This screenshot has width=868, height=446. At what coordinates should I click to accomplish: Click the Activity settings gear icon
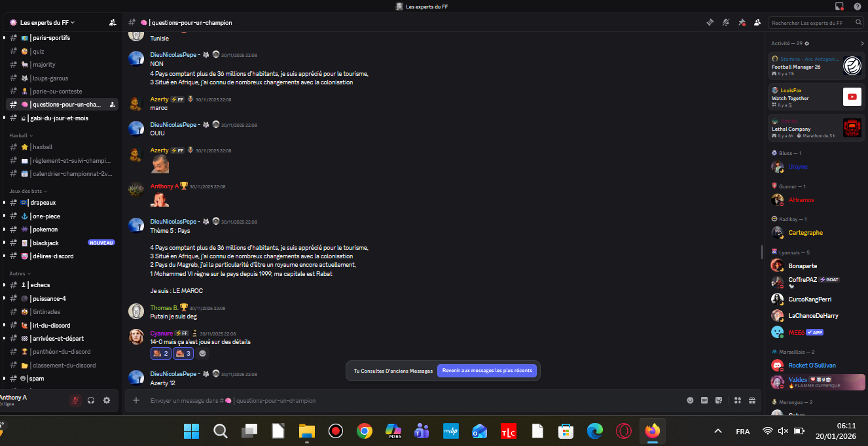pyautogui.click(x=807, y=43)
